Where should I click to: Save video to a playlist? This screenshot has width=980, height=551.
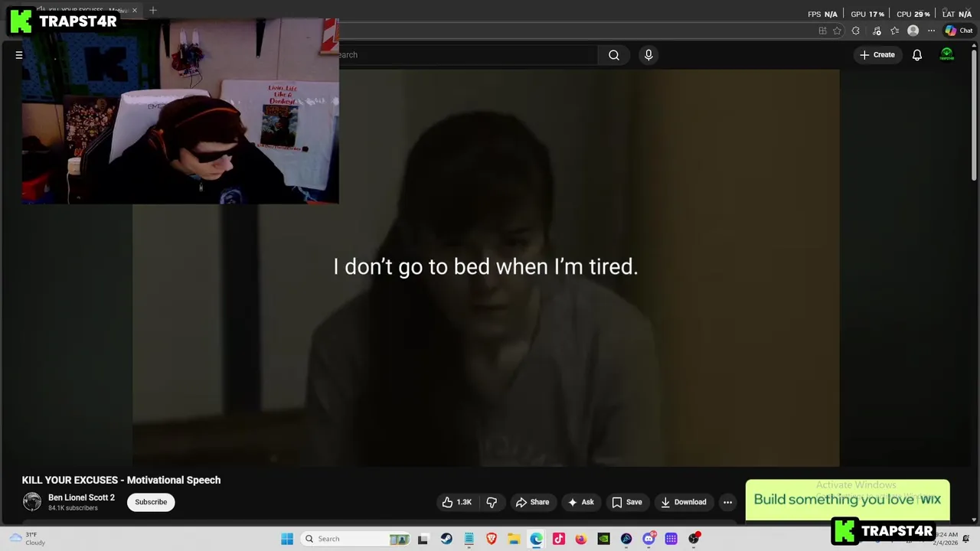pos(627,502)
